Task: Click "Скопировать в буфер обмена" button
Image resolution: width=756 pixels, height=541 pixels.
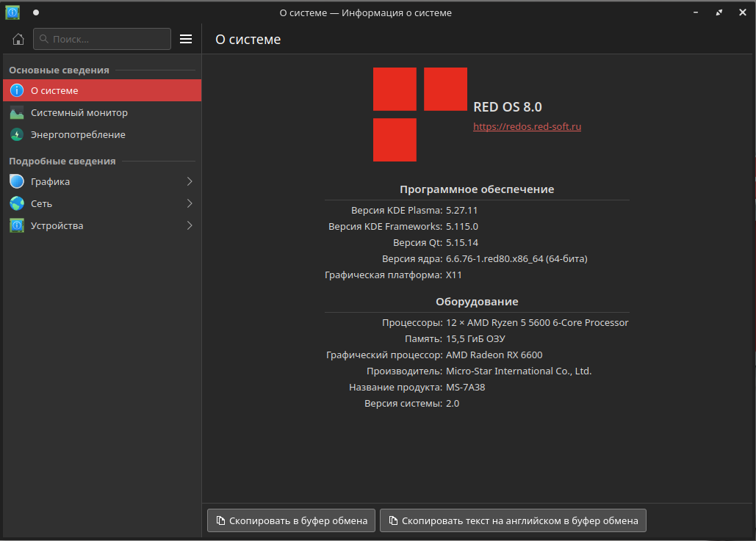Action: coord(291,520)
